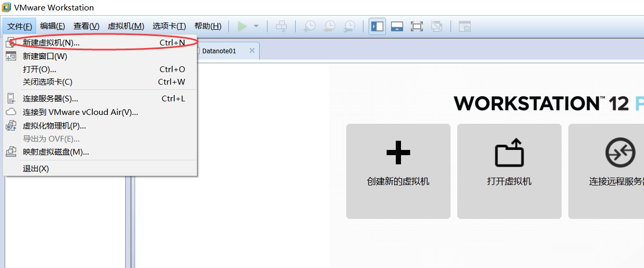The height and width of the screenshot is (268, 644).
Task: Click the send Ctrl+Alt+Del toolbar icon
Action: tap(281, 26)
